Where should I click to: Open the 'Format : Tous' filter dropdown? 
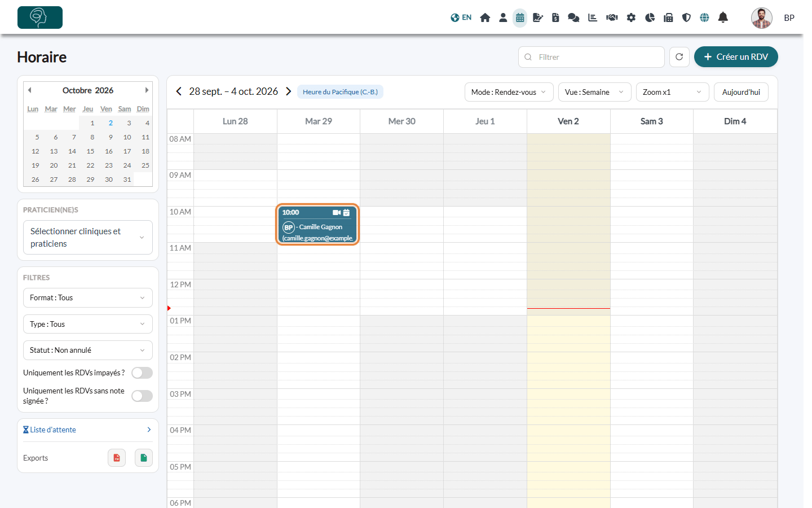(x=88, y=298)
